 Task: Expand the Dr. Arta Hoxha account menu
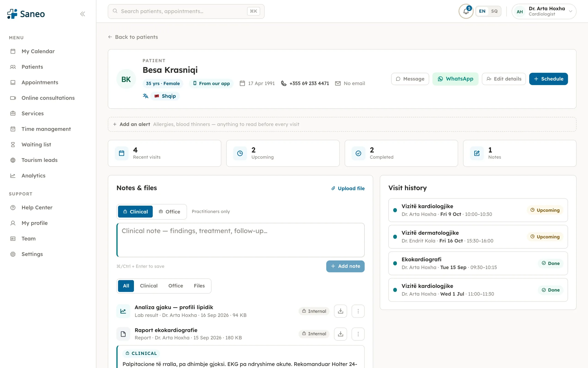(x=544, y=11)
